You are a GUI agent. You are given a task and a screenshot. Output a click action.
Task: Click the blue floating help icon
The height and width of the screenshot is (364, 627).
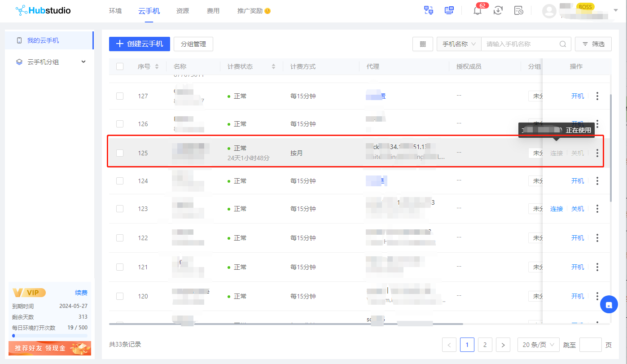(x=609, y=305)
